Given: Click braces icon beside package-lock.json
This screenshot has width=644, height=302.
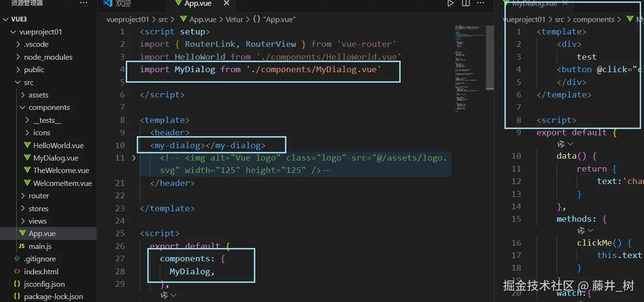Looking at the screenshot, I should (x=17, y=297).
